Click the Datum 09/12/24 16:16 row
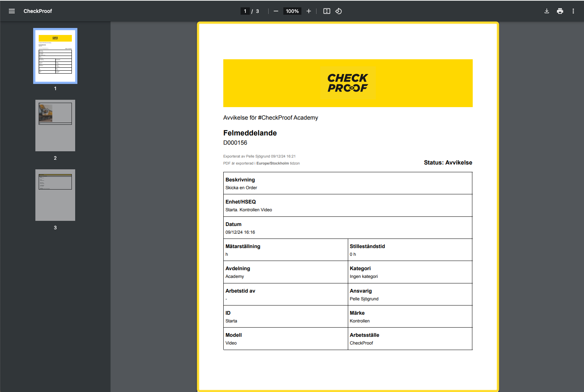 click(347, 228)
